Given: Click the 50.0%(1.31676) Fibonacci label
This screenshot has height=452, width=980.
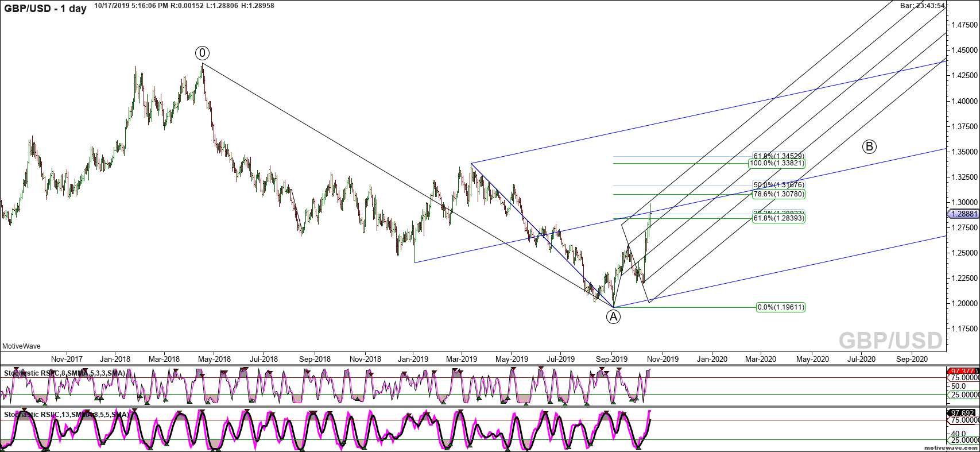Looking at the screenshot, I should click(x=778, y=185).
